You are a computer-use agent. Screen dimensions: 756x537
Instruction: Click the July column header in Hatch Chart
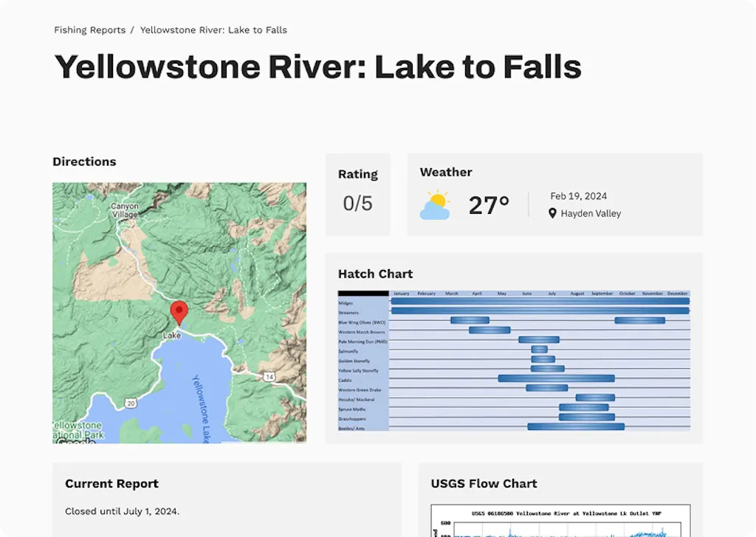552,294
